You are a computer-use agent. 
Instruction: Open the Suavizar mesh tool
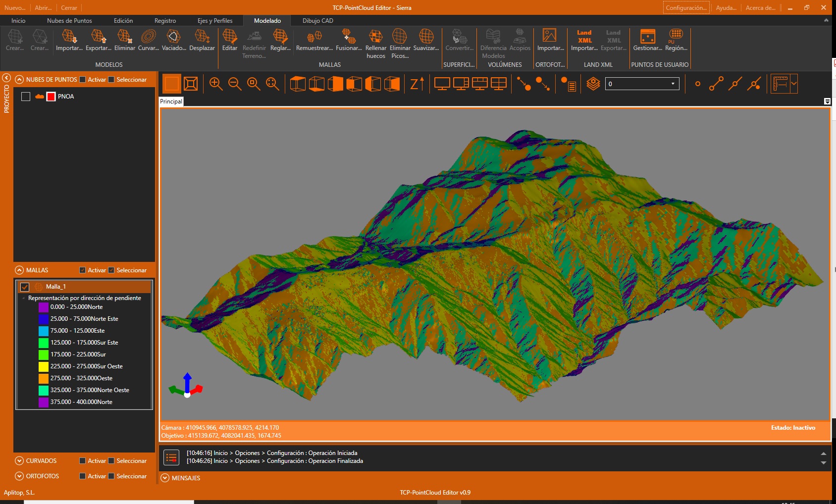pos(426,40)
